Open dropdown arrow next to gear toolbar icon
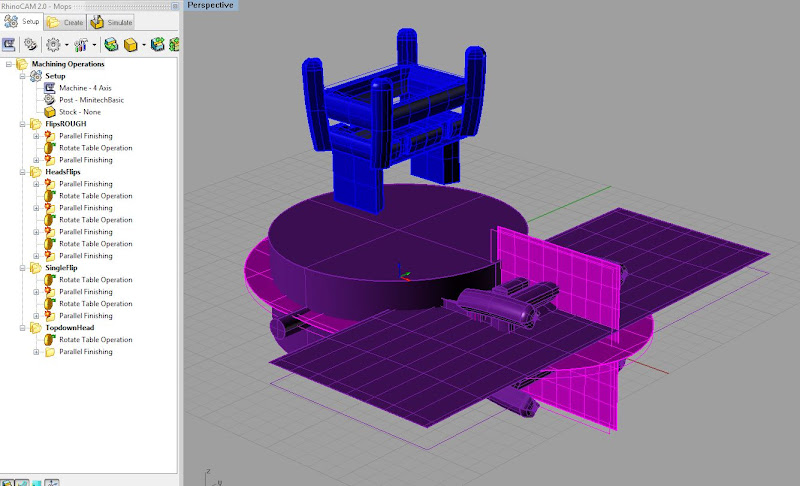Image resolution: width=800 pixels, height=486 pixels. pyautogui.click(x=66, y=45)
